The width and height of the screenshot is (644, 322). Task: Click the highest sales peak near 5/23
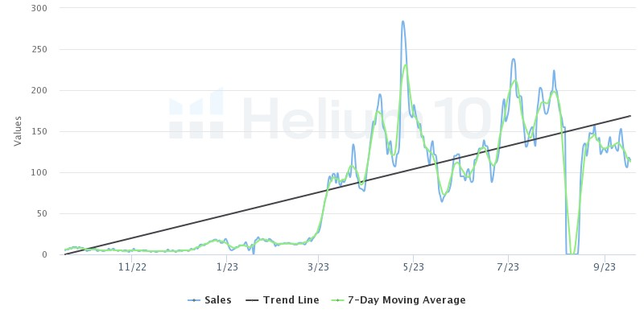click(403, 22)
